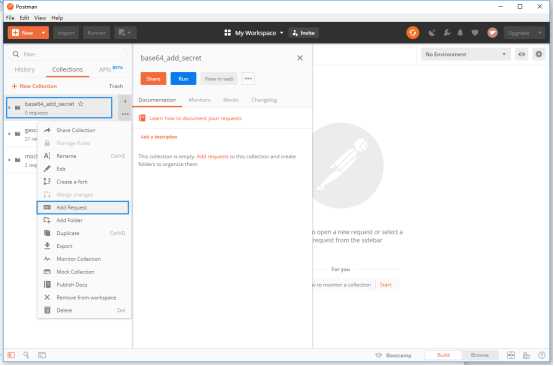This screenshot has height=366, width=554.
Task: Open the Mocks tab in collection panel
Action: 231,100
